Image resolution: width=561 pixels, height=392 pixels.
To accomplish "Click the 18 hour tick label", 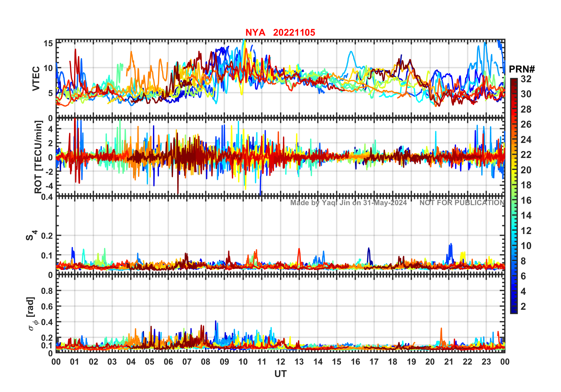I will (x=393, y=362).
